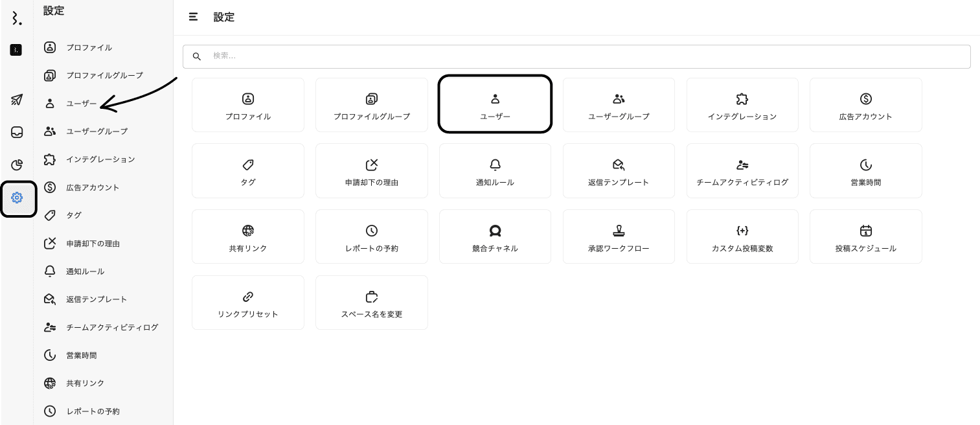The height and width of the screenshot is (425, 980).
Task: Click the icon on 申請却下の理由 card
Action: click(x=372, y=165)
